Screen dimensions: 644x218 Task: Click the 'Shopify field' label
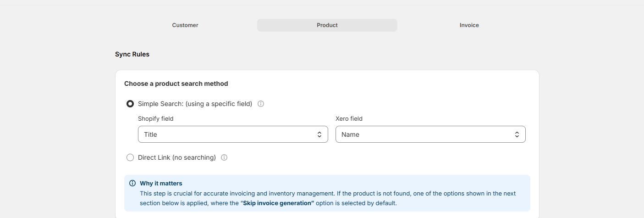pyautogui.click(x=155, y=118)
